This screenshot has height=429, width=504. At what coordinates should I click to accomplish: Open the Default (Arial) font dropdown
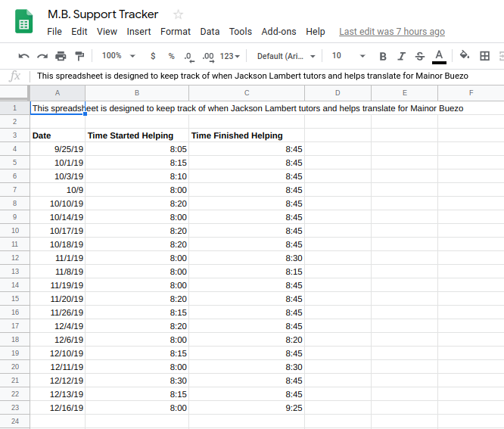[x=286, y=56]
